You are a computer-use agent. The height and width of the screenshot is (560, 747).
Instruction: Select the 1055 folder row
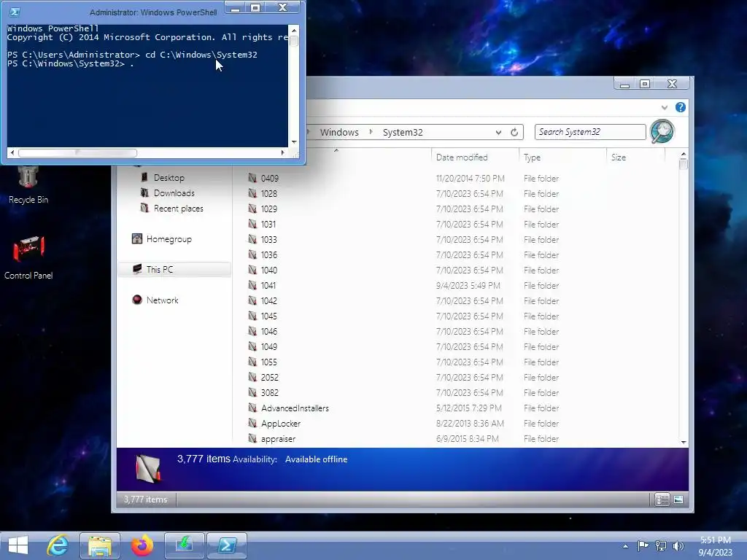[x=403, y=362]
